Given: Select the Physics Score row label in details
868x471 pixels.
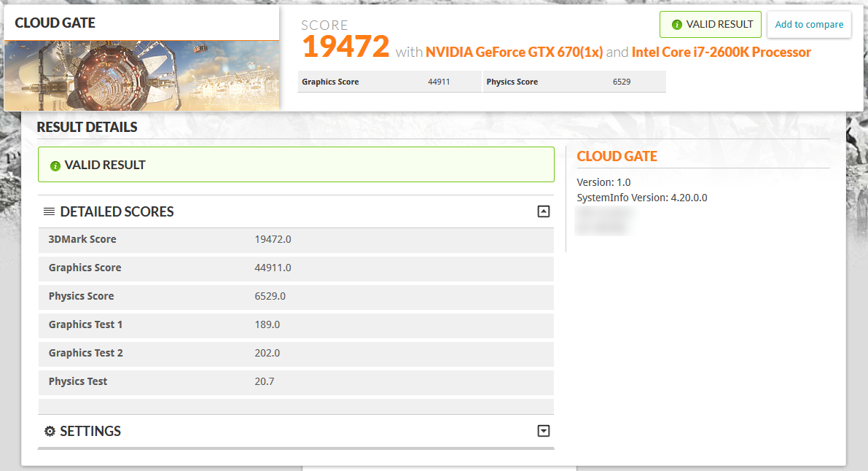Looking at the screenshot, I should [82, 296].
